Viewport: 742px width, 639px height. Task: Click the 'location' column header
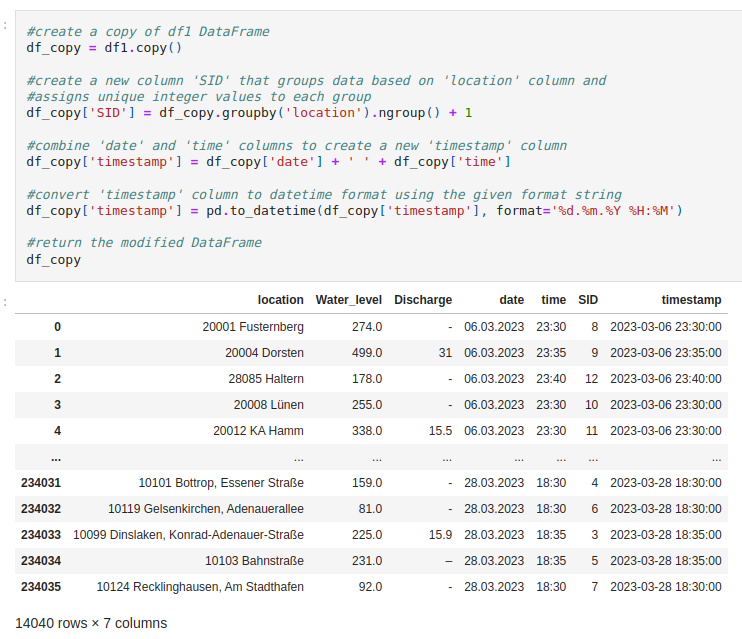click(280, 300)
